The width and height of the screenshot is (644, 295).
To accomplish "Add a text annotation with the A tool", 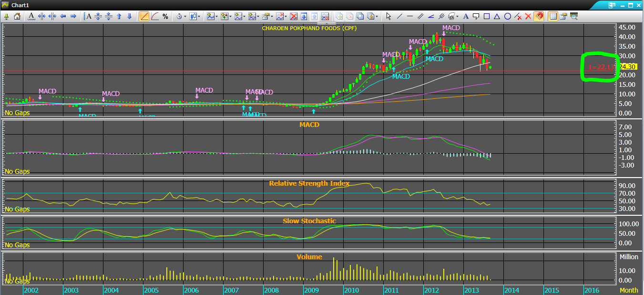I will pos(465,16).
